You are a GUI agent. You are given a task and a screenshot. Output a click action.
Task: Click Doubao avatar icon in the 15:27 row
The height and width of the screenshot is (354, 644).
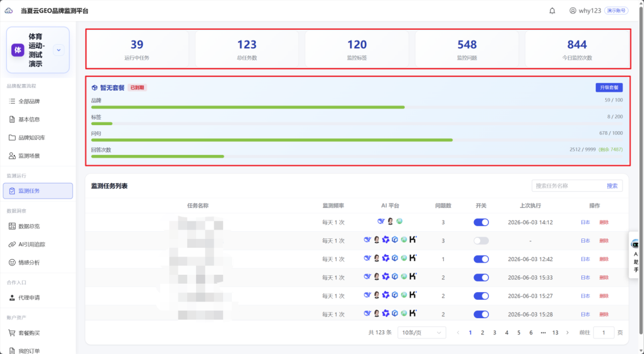(x=377, y=295)
